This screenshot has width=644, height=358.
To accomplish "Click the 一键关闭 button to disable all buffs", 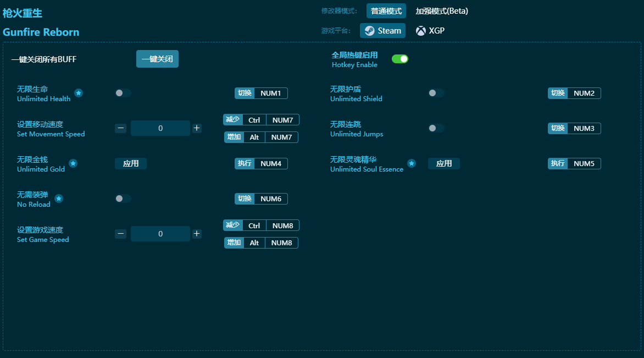I will (157, 59).
